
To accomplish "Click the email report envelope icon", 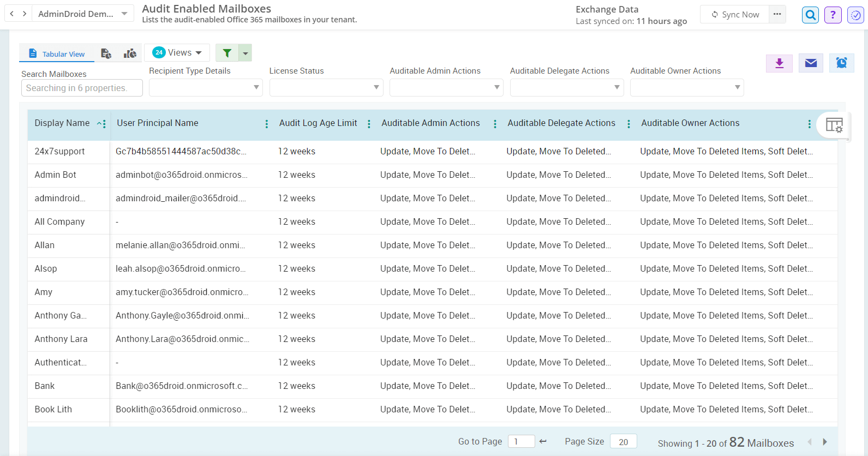I will pyautogui.click(x=811, y=63).
